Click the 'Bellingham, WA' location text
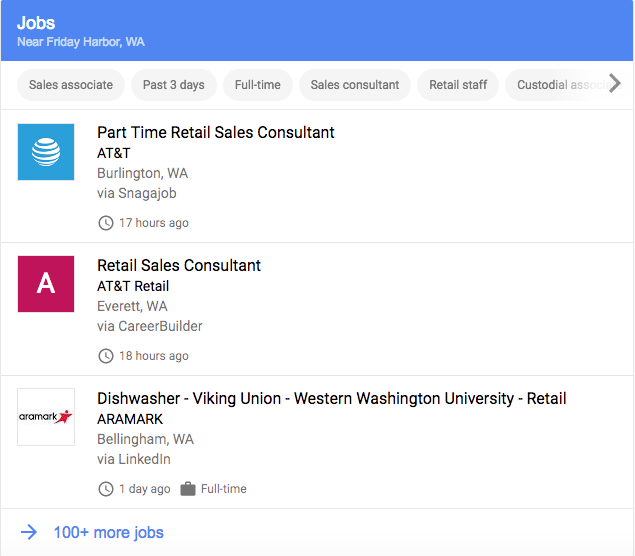 coord(145,439)
